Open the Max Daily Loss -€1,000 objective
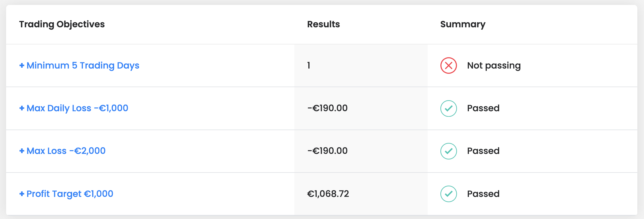The width and height of the screenshot is (644, 219). coord(77,108)
